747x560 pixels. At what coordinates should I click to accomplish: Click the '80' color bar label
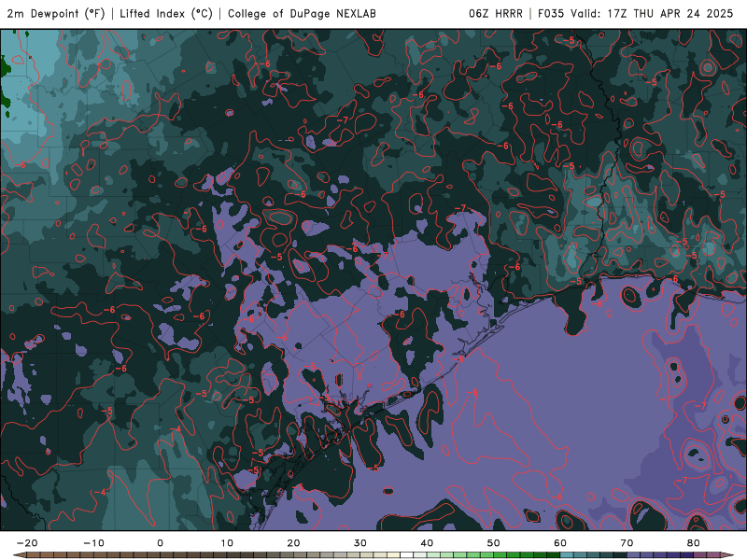point(694,543)
